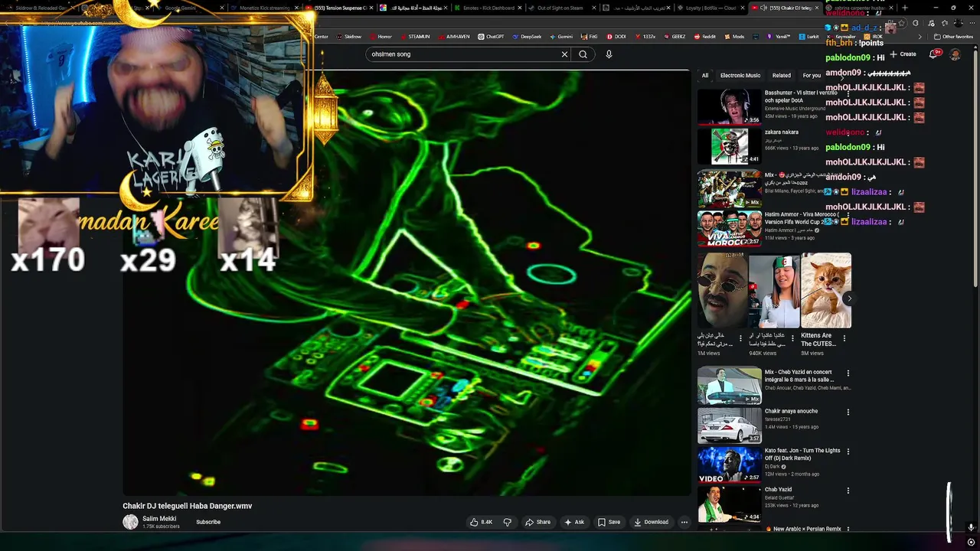Image resolution: width=980 pixels, height=551 pixels.
Task: Open AIMHAVEN bookmark
Action: pos(453,37)
